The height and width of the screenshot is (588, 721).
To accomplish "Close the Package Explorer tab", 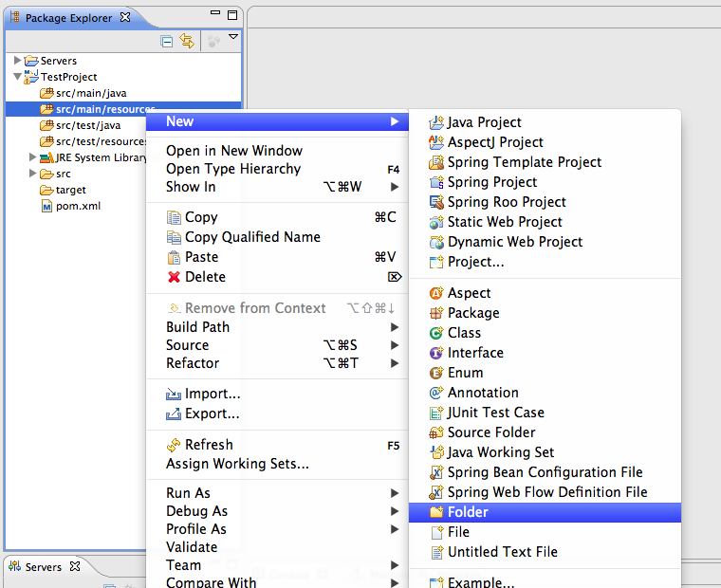I will point(125,17).
